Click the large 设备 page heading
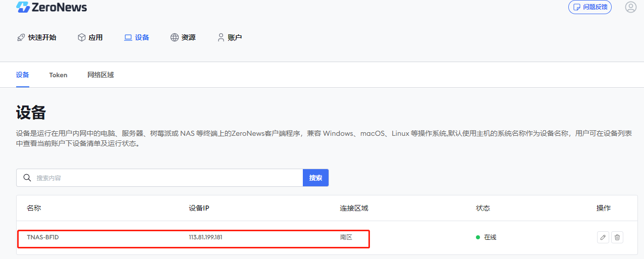This screenshot has height=259, width=644. (31, 113)
